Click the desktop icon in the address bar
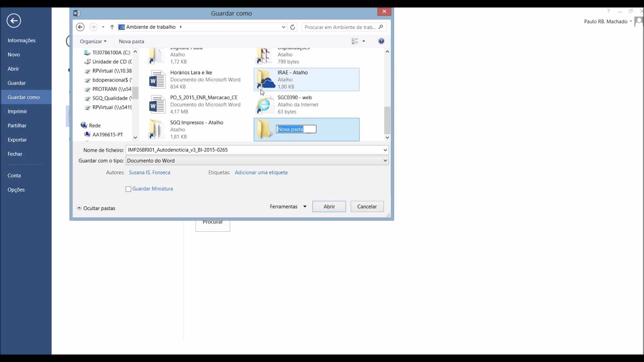Image resolution: width=644 pixels, height=362 pixels. 121,27
